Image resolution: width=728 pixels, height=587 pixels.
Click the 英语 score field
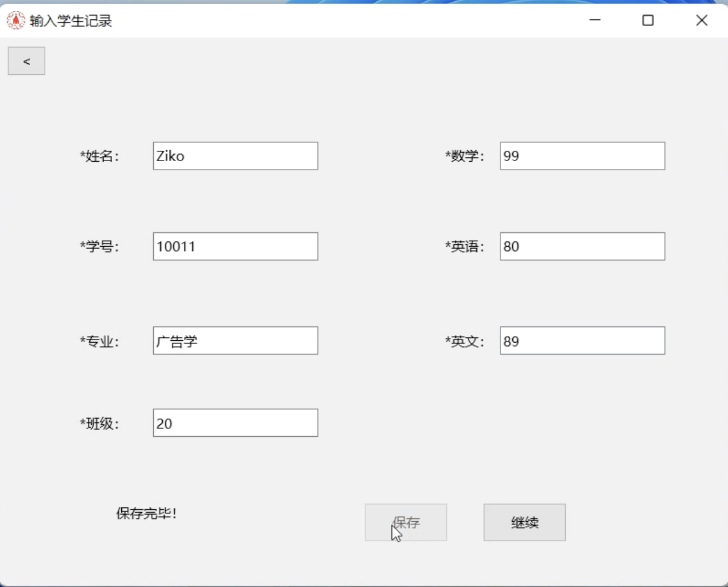(x=582, y=247)
